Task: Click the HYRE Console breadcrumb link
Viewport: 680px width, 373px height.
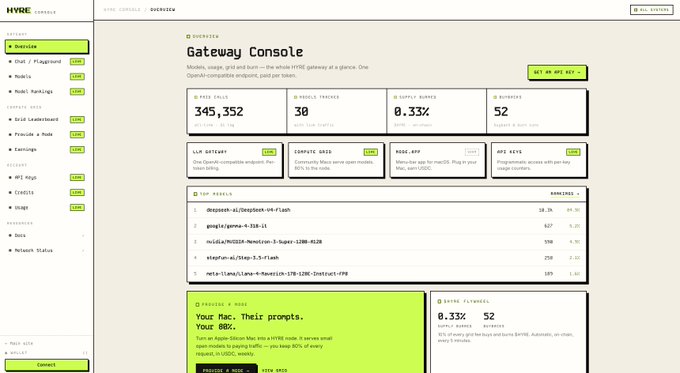Action: click(x=122, y=10)
